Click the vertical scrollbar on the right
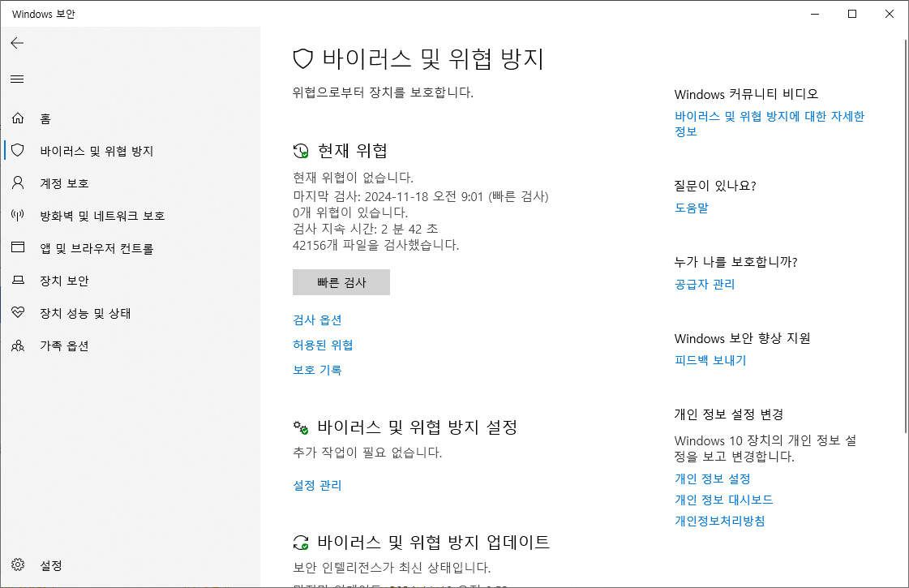Screen dimensions: 909x588 tap(905, 236)
